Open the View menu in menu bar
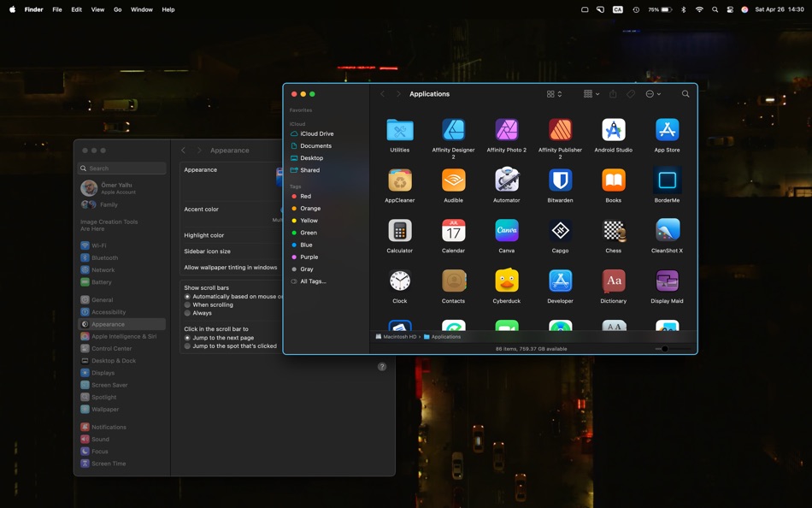Viewport: 812px width, 508px height. 97,9
